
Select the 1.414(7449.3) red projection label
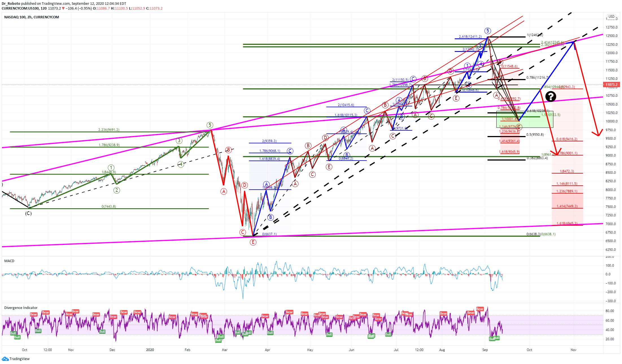(x=567, y=206)
